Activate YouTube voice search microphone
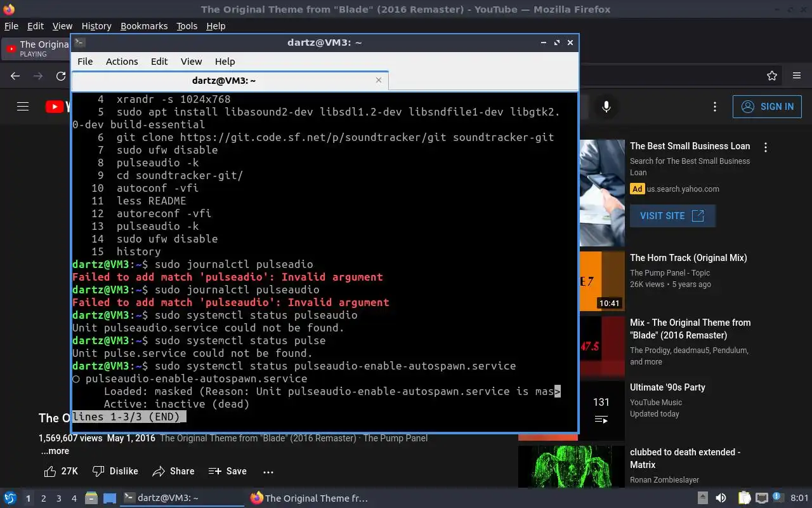812x508 pixels. click(x=606, y=107)
